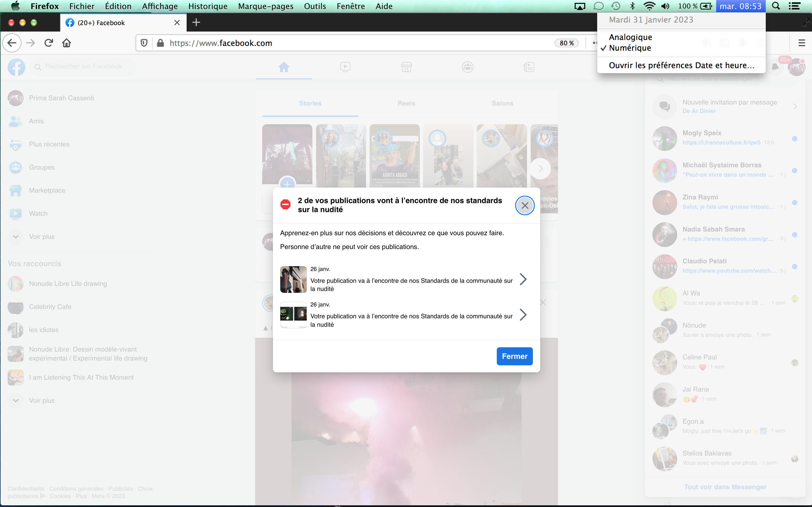This screenshot has height=507, width=812.
Task: Click the first flagged publication thumbnail
Action: [x=293, y=279]
